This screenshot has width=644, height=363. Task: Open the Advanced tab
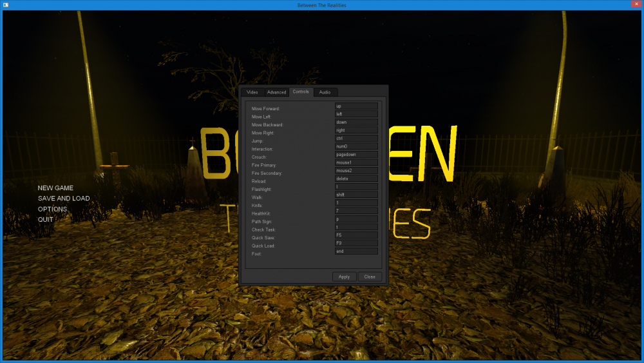tap(276, 92)
